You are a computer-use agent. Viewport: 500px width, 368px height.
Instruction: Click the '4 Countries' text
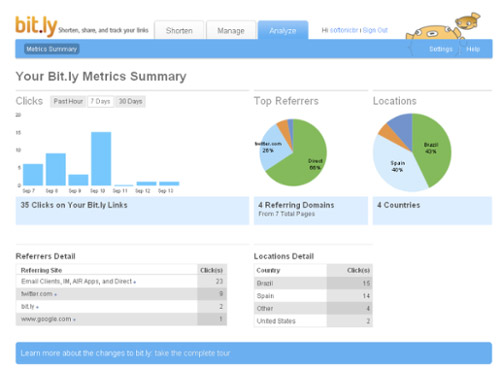[x=398, y=205]
